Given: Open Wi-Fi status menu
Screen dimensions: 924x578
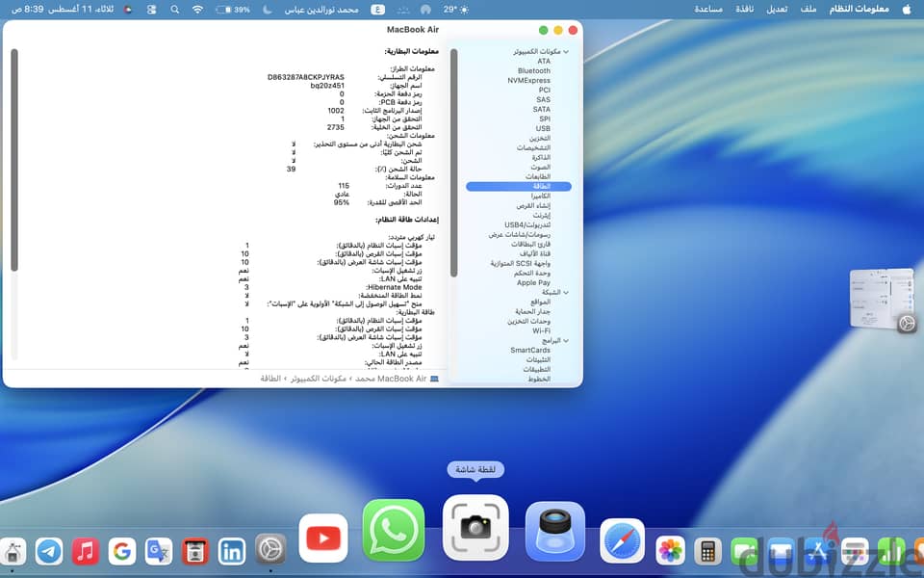Looking at the screenshot, I should click(198, 10).
